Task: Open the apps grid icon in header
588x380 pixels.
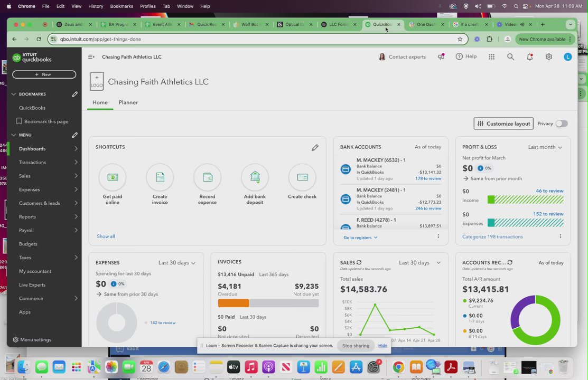Action: [x=492, y=57]
